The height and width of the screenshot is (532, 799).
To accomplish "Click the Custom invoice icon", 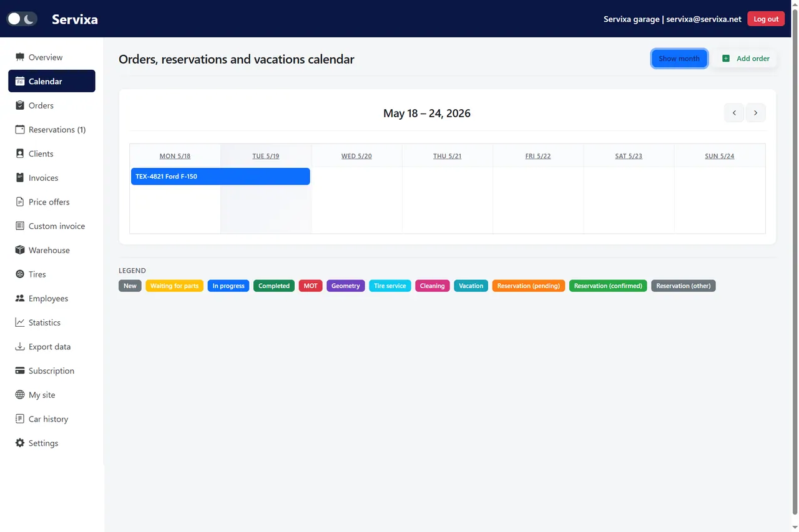I will 20,226.
